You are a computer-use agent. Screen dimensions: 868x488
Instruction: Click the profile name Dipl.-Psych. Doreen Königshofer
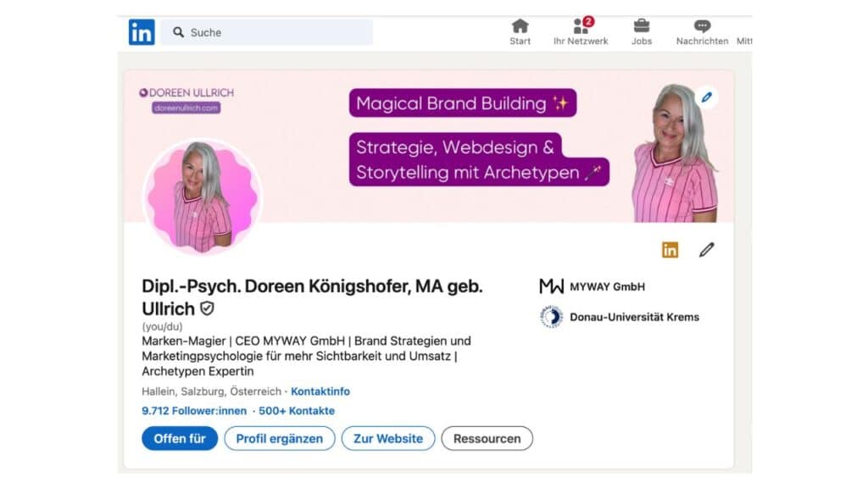312,297
